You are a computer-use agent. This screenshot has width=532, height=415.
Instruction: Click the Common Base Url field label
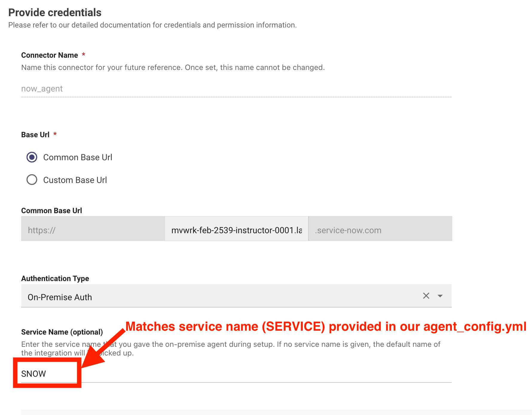point(51,210)
